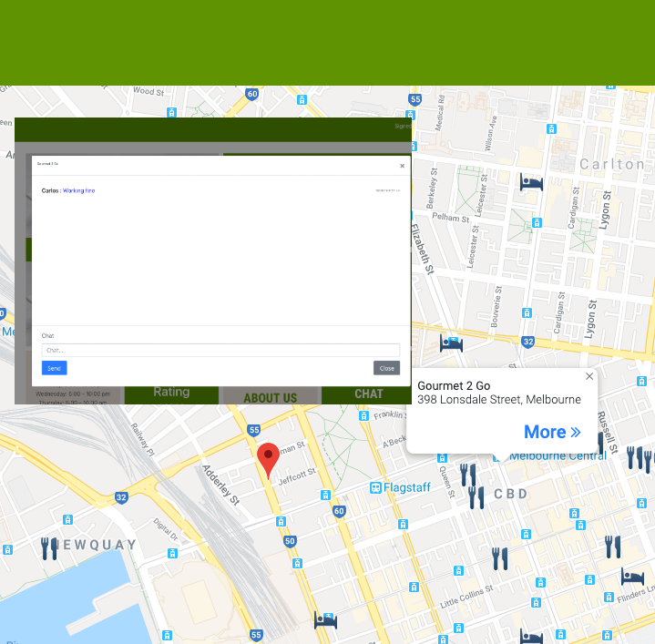The height and width of the screenshot is (644, 655).
Task: Click the restaurant icon just left of CBD label
Action: [476, 497]
